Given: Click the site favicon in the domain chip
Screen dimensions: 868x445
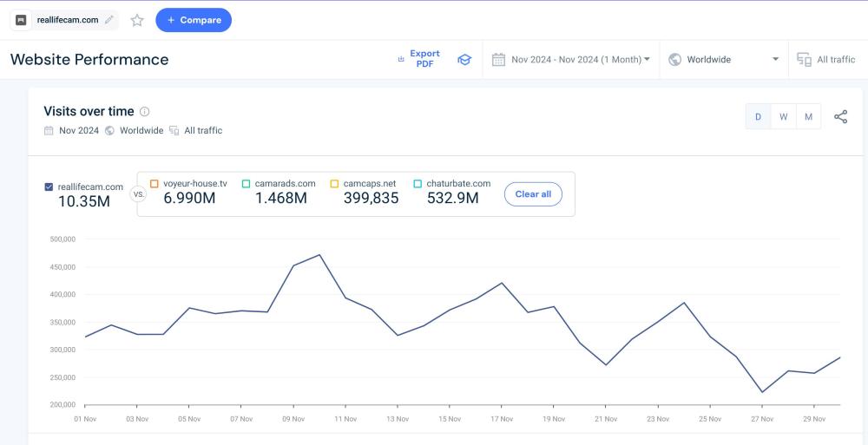Looking at the screenshot, I should tap(22, 20).
